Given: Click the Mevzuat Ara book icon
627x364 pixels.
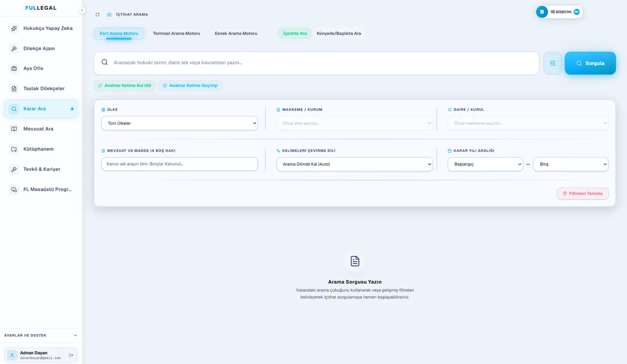Looking at the screenshot, I should 14,129.
